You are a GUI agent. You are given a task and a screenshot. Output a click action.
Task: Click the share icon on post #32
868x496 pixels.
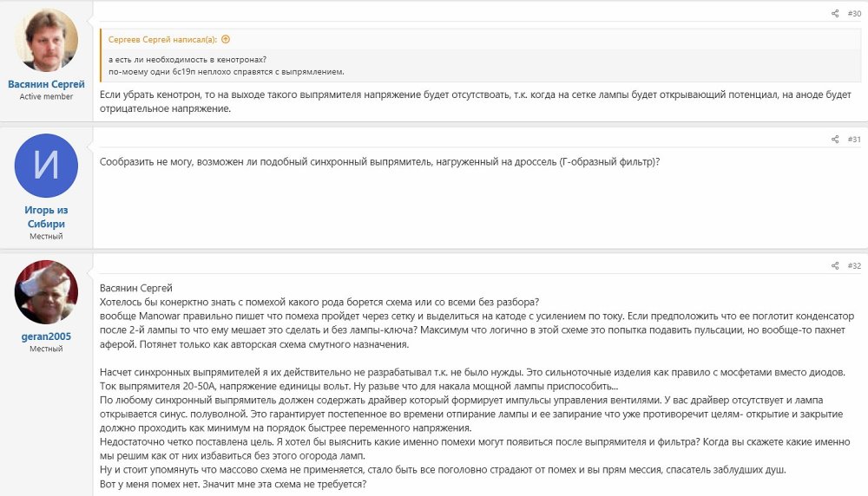[835, 265]
